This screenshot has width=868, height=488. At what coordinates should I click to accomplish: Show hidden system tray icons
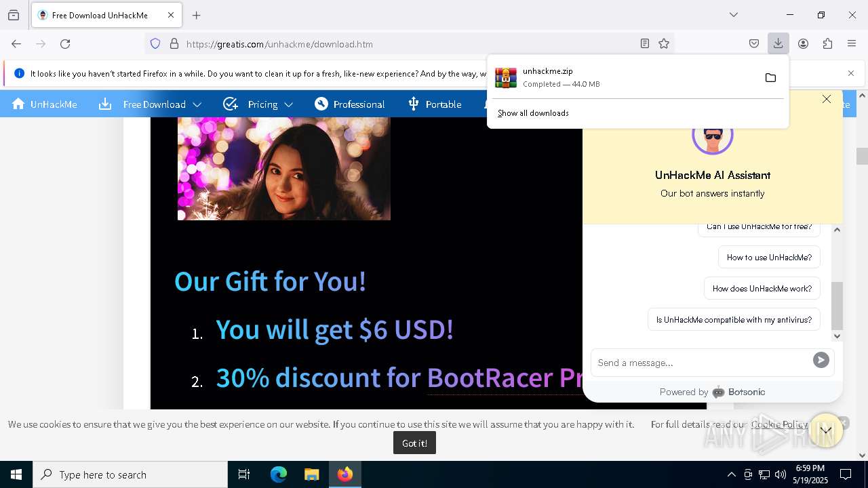(731, 474)
